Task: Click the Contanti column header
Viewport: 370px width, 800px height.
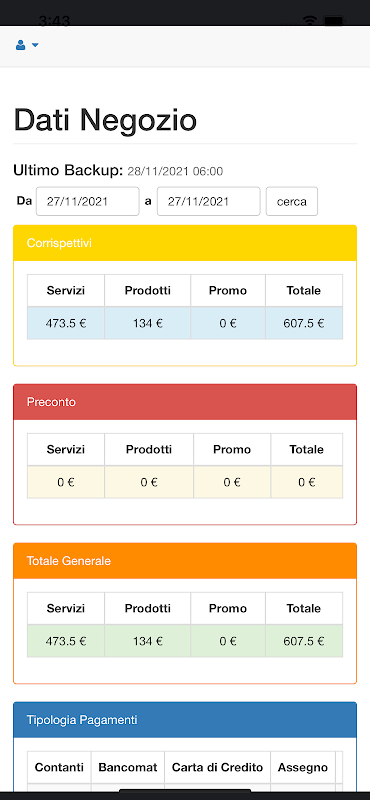Action: coord(59,767)
